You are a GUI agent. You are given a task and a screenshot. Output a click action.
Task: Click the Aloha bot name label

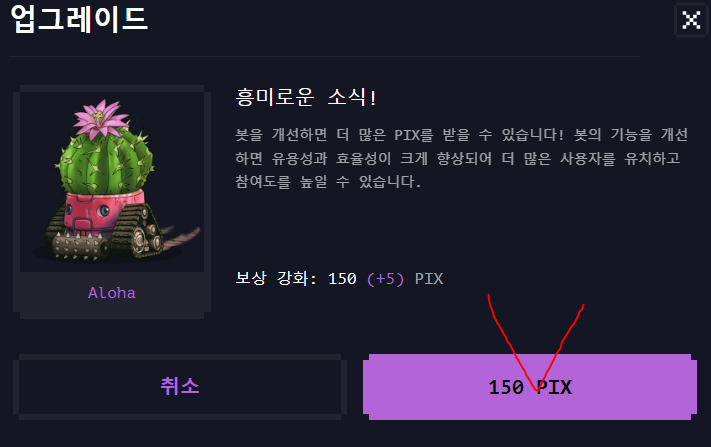[x=112, y=293]
